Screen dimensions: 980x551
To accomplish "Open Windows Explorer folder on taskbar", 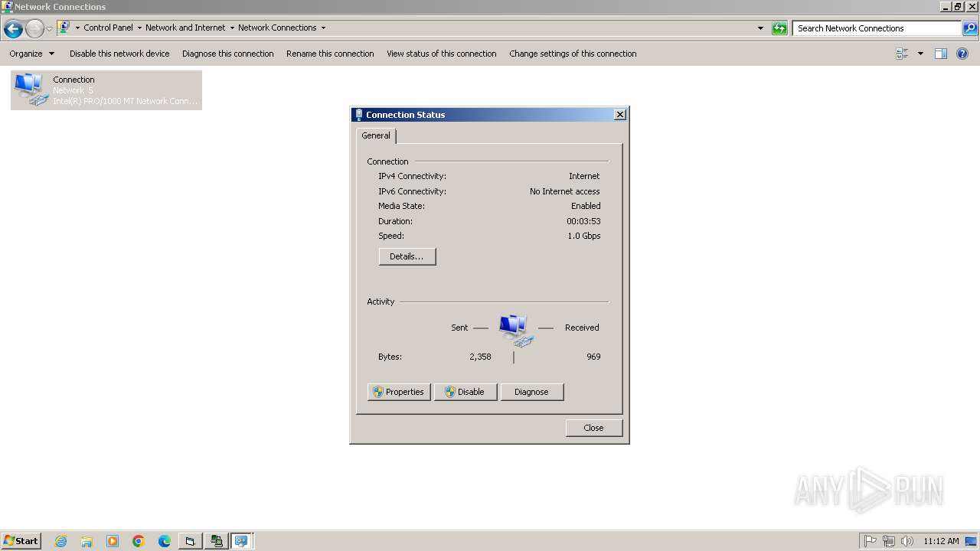I will click(87, 541).
